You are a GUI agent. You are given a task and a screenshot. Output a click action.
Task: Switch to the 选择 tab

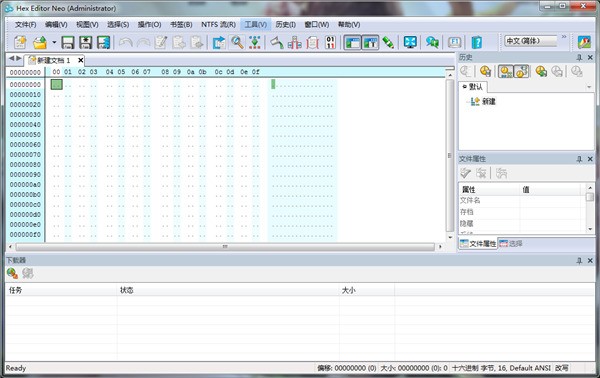[511, 243]
